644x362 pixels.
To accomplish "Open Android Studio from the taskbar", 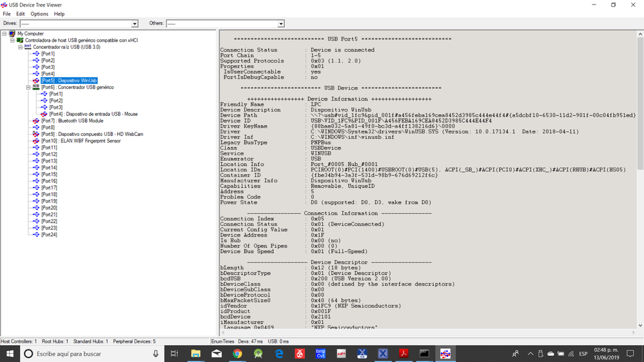I will 258,354.
